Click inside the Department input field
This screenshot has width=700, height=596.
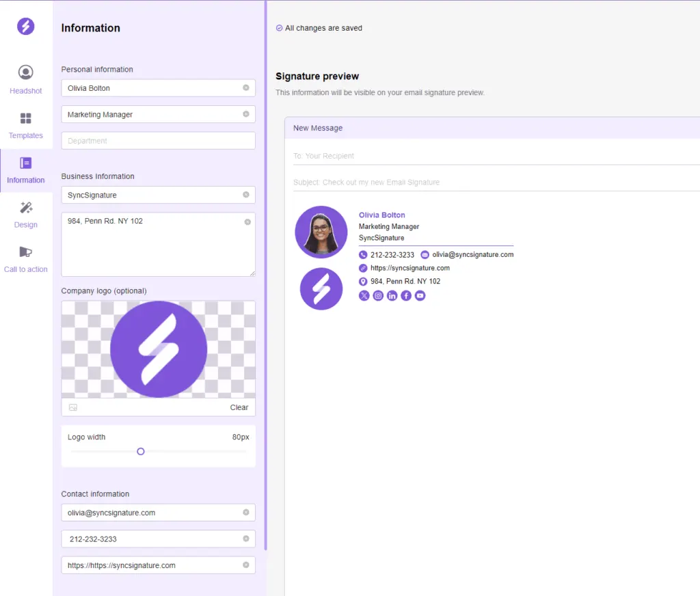[x=157, y=140]
